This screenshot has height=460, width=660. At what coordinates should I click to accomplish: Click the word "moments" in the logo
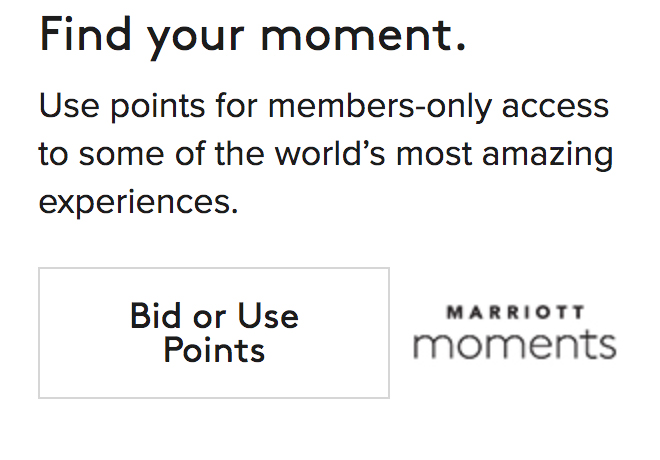coord(514,346)
